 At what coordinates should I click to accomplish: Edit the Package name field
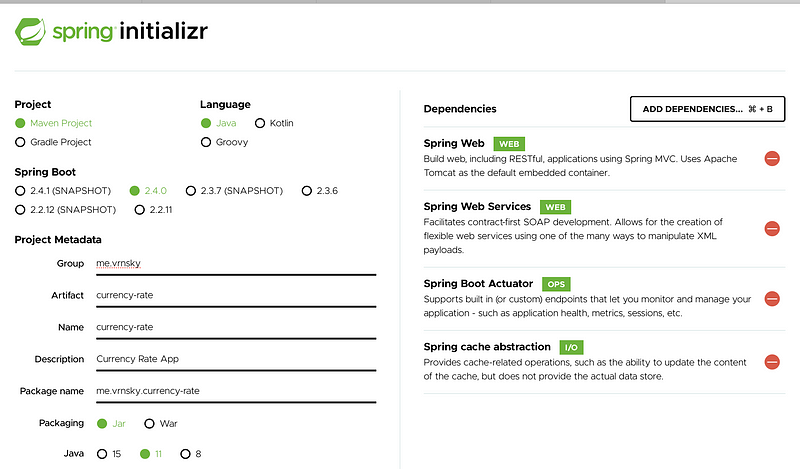[235, 391]
